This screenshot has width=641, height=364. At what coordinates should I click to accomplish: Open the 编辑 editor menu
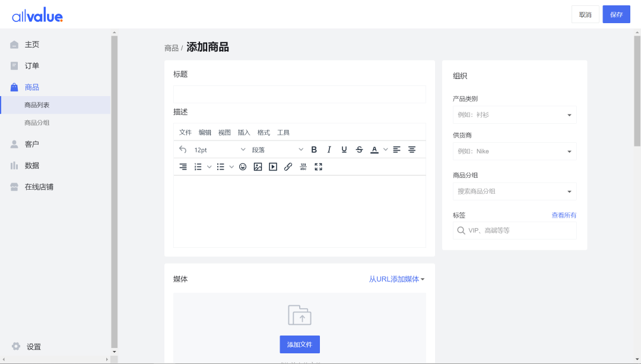point(205,132)
